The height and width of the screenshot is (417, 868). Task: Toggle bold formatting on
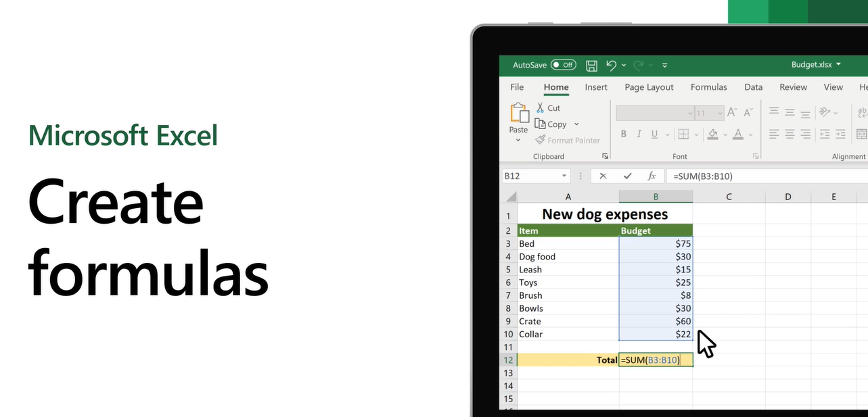click(x=623, y=134)
